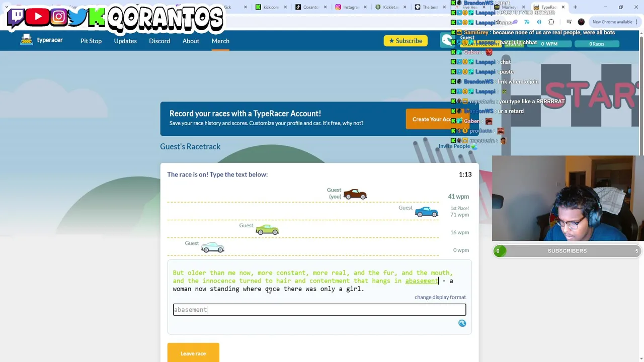Click the Invite People link
Viewport: 644px width, 362px height.
[x=454, y=146]
